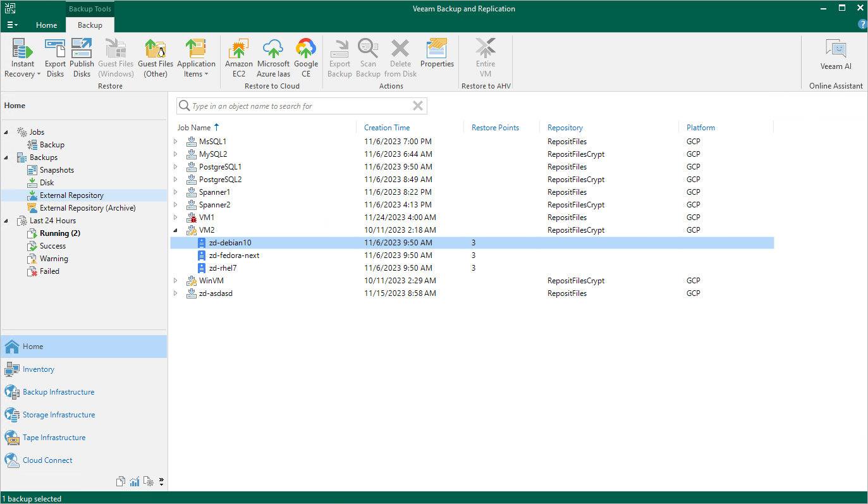The image size is (868, 504).
Task: Expand the MsSQL1 job row
Action: click(x=176, y=142)
